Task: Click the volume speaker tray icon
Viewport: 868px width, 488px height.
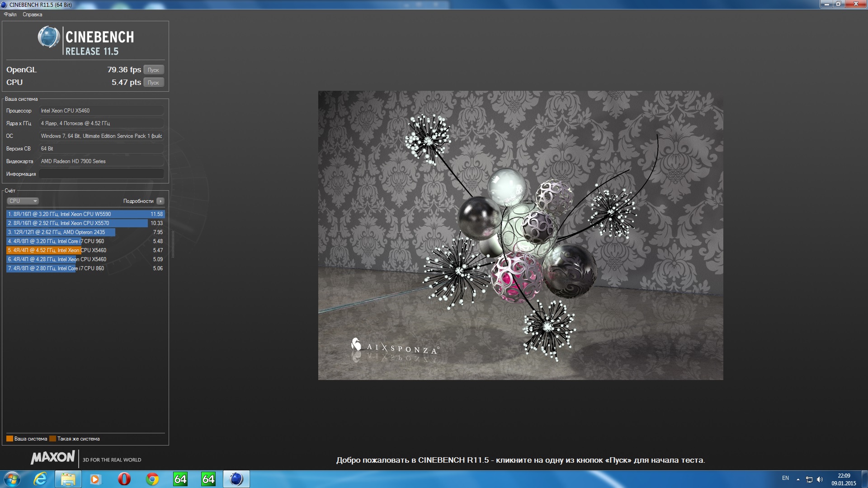Action: 820,479
